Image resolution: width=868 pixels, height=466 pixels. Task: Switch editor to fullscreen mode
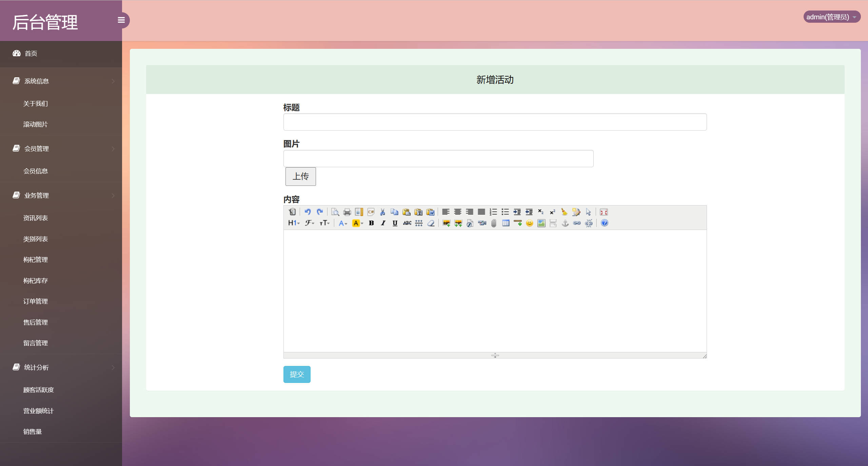[604, 212]
